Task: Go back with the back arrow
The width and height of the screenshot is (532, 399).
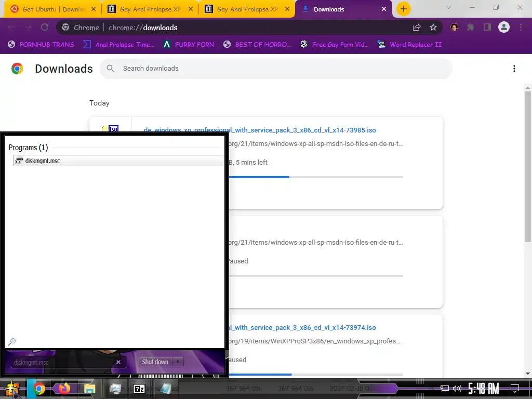Action: point(11,28)
